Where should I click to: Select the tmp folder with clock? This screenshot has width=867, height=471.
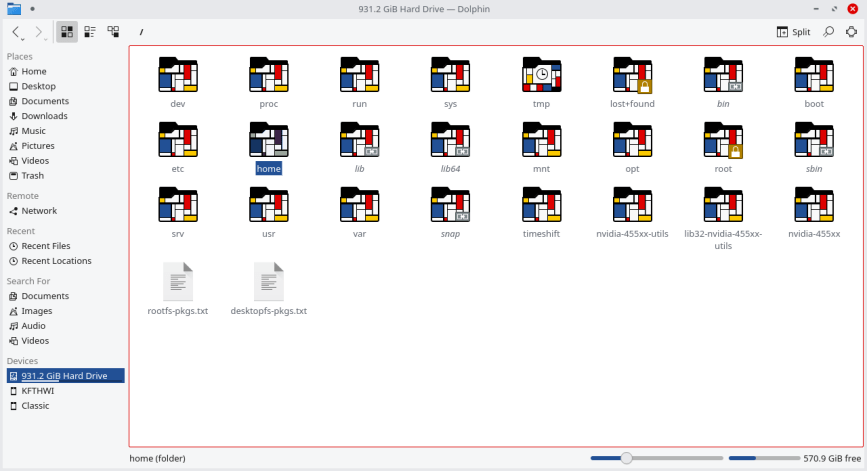pos(541,75)
